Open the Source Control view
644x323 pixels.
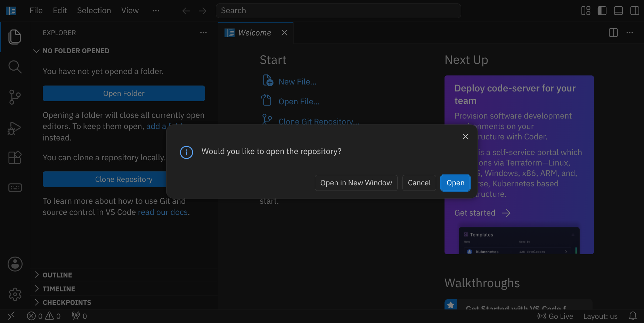[x=15, y=97]
